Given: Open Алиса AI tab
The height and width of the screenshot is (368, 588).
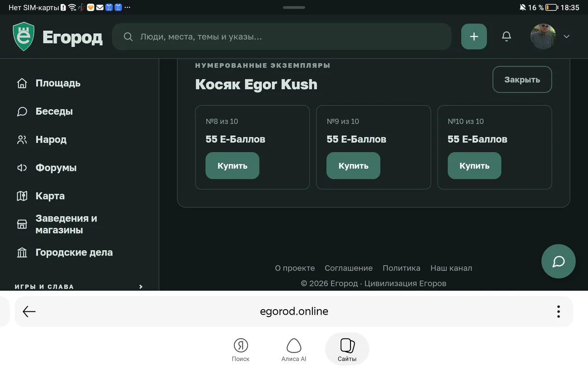Looking at the screenshot, I should pyautogui.click(x=294, y=350).
